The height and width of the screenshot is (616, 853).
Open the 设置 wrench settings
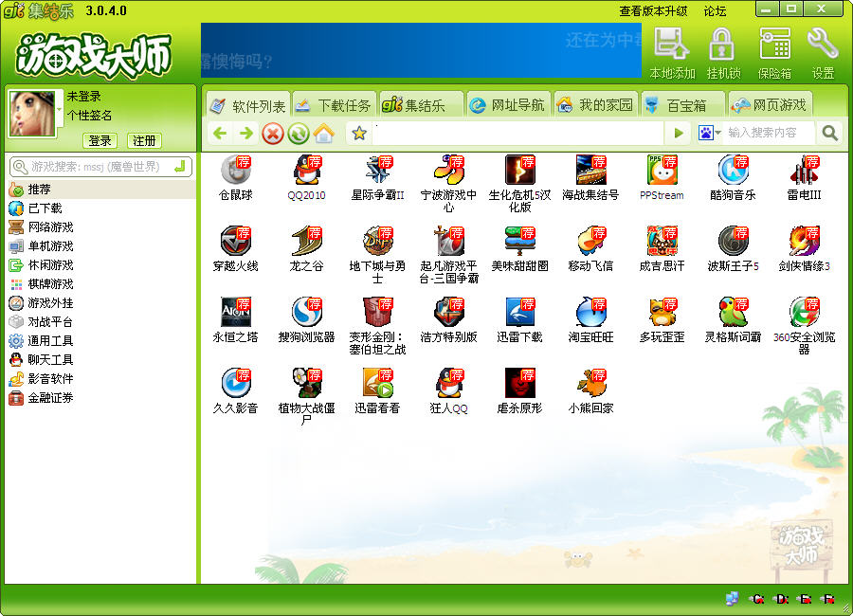click(823, 53)
